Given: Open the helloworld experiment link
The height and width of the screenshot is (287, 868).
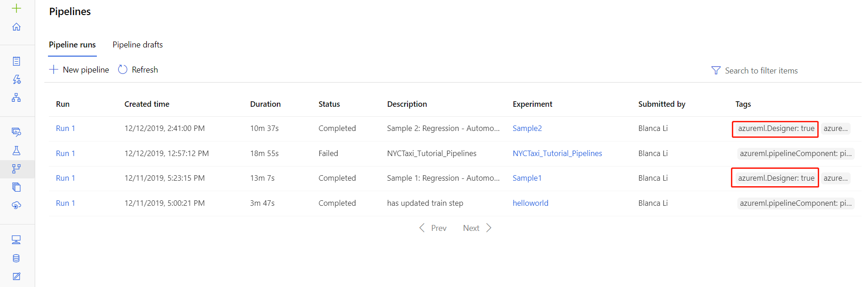Looking at the screenshot, I should (530, 203).
